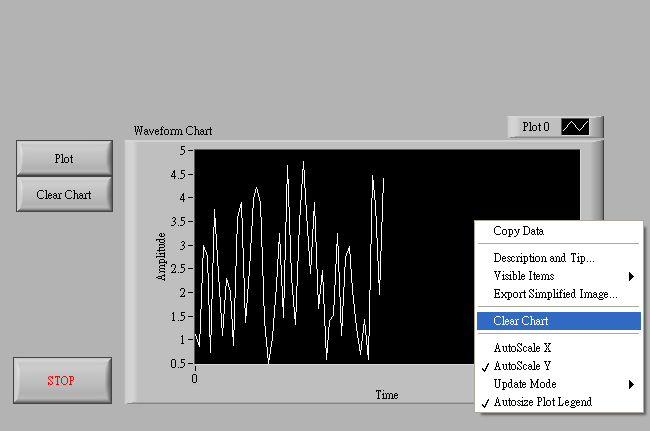The width and height of the screenshot is (650, 431).
Task: Click the Plot button
Action: (64, 158)
